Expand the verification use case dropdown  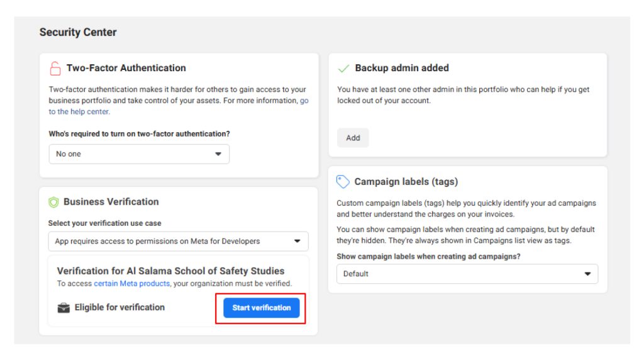[x=178, y=241]
